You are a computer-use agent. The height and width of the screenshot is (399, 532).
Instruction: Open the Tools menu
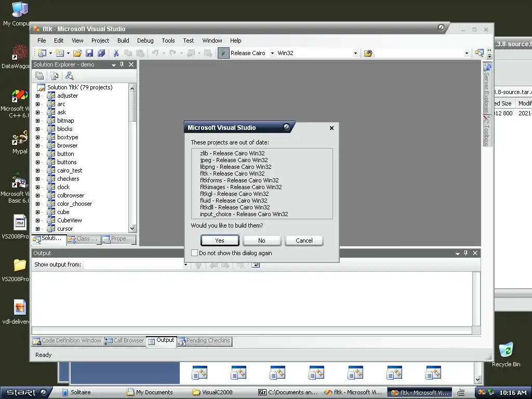168,41
